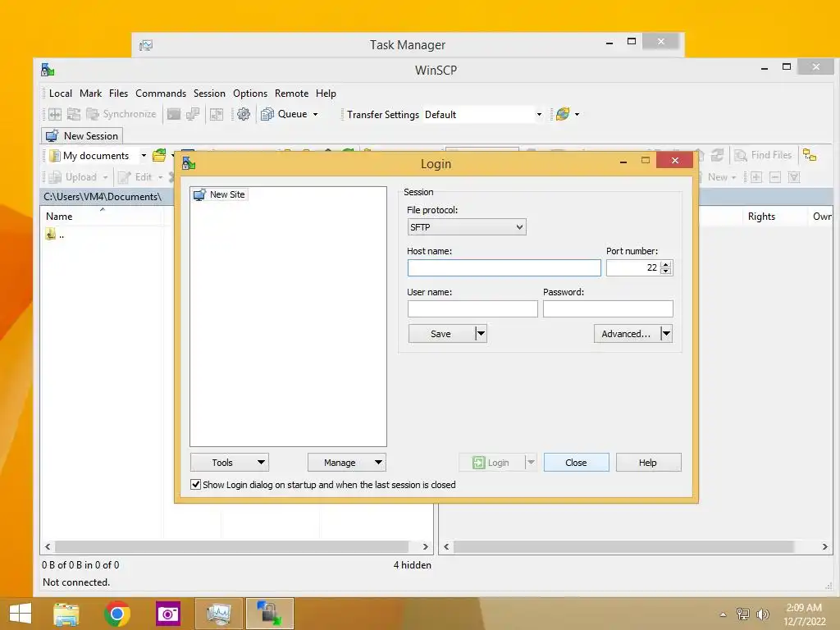Open File Explorer from the taskbar
Screen dimensions: 840x630
67,614
